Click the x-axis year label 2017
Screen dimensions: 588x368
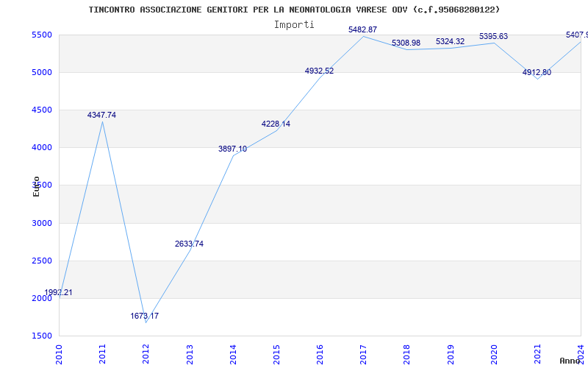point(363,354)
